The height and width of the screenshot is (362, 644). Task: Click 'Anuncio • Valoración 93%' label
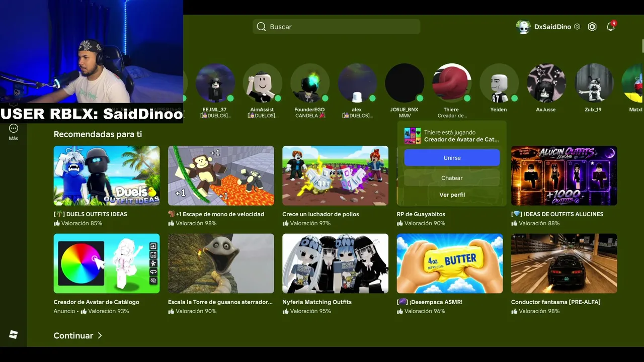(91, 311)
